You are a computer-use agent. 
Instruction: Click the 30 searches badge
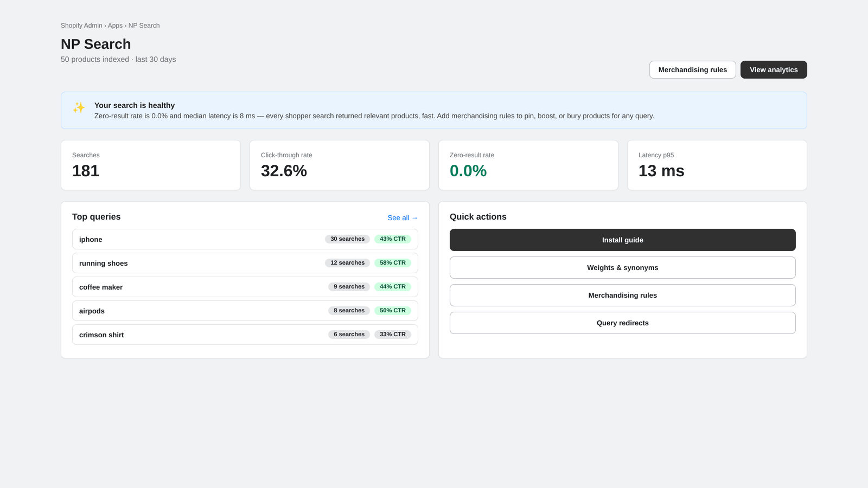coord(347,239)
